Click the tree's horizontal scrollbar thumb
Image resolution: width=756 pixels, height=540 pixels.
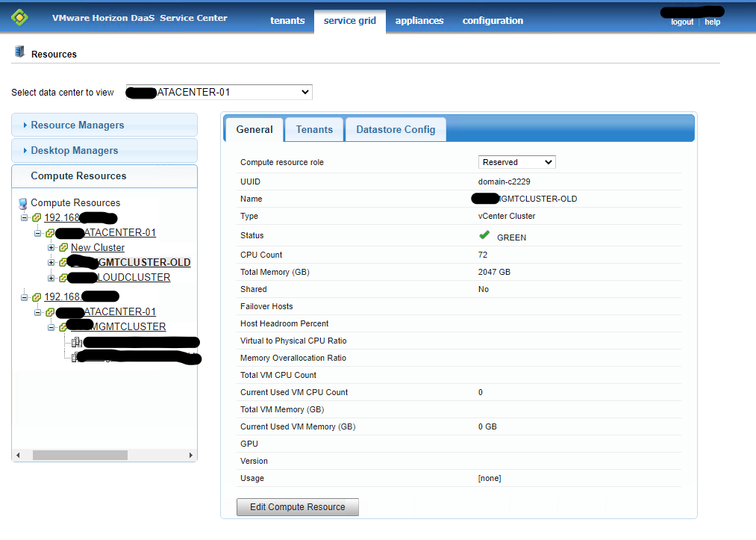pos(80,455)
